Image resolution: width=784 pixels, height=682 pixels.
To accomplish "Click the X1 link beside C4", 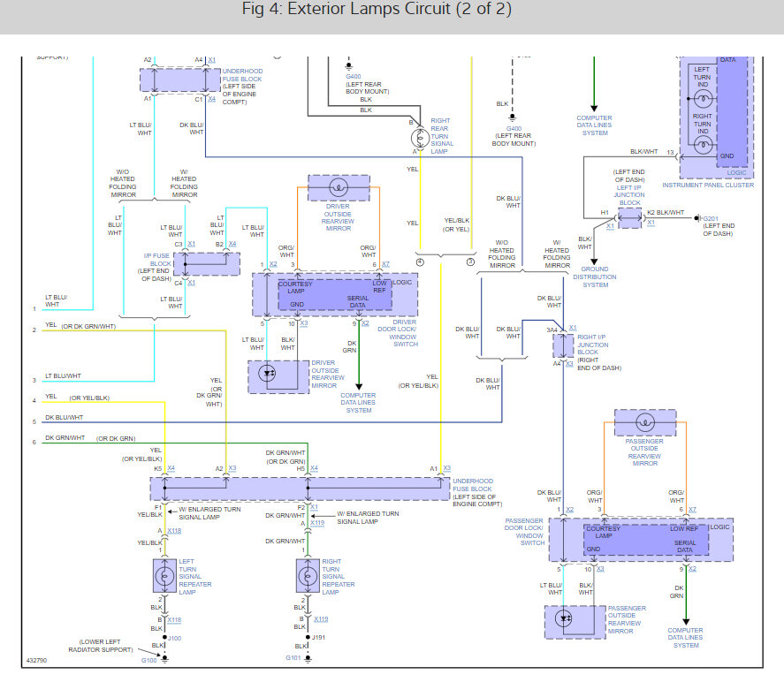I will [192, 283].
